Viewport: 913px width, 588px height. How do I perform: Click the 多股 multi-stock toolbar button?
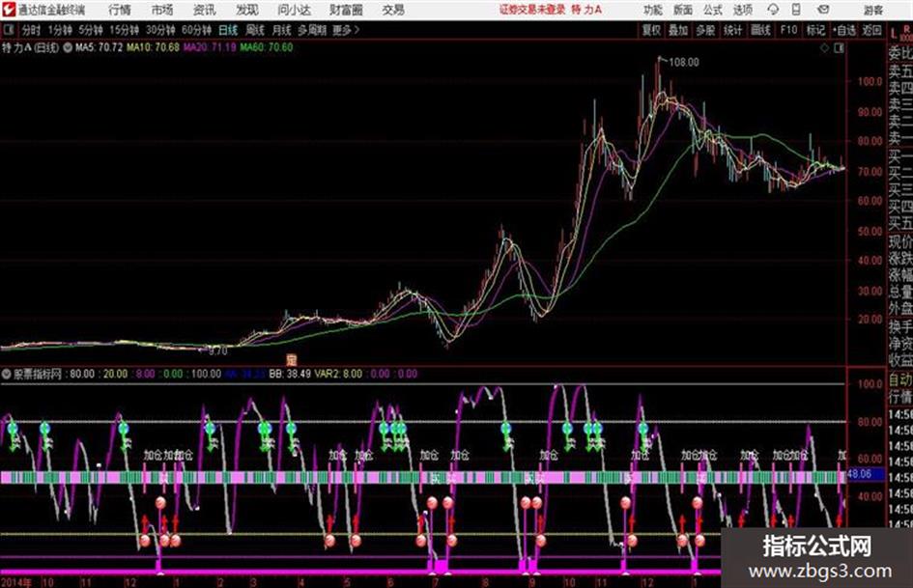pyautogui.click(x=705, y=30)
